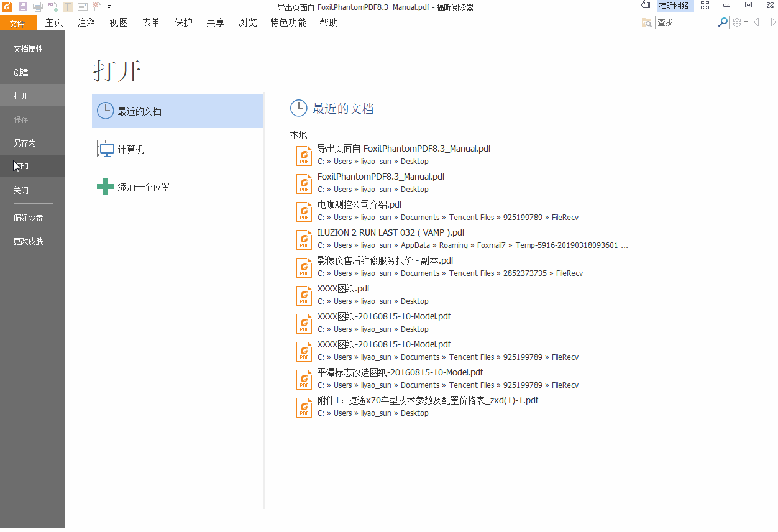Image resolution: width=778 pixels, height=532 pixels.
Task: Click the green plus icon
Action: coord(106,186)
